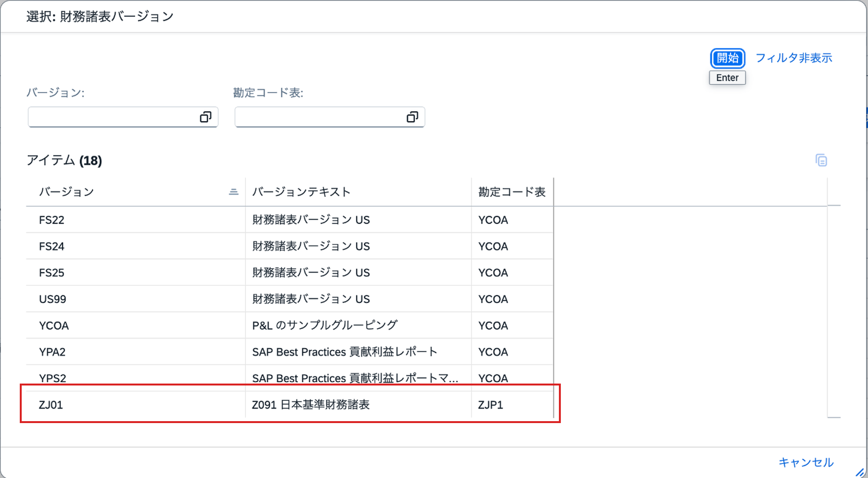Screen dimensions: 868x478
Task: Select the FS22 version row
Action: [x=290, y=220]
